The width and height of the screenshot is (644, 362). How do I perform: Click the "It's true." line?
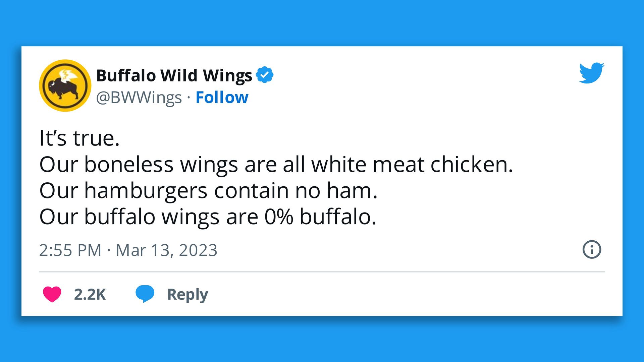(79, 138)
